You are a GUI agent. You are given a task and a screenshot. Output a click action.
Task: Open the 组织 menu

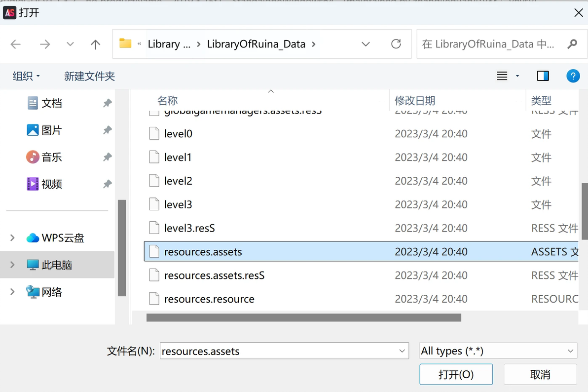click(x=26, y=76)
